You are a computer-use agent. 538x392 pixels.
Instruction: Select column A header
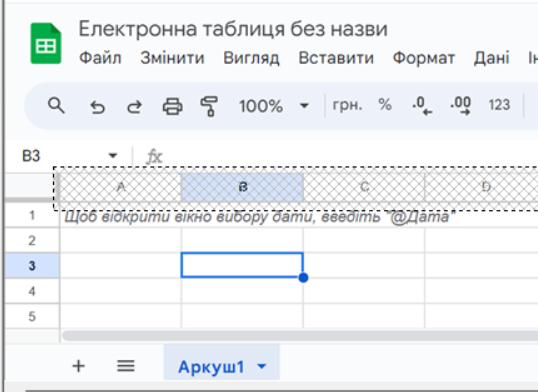120,187
